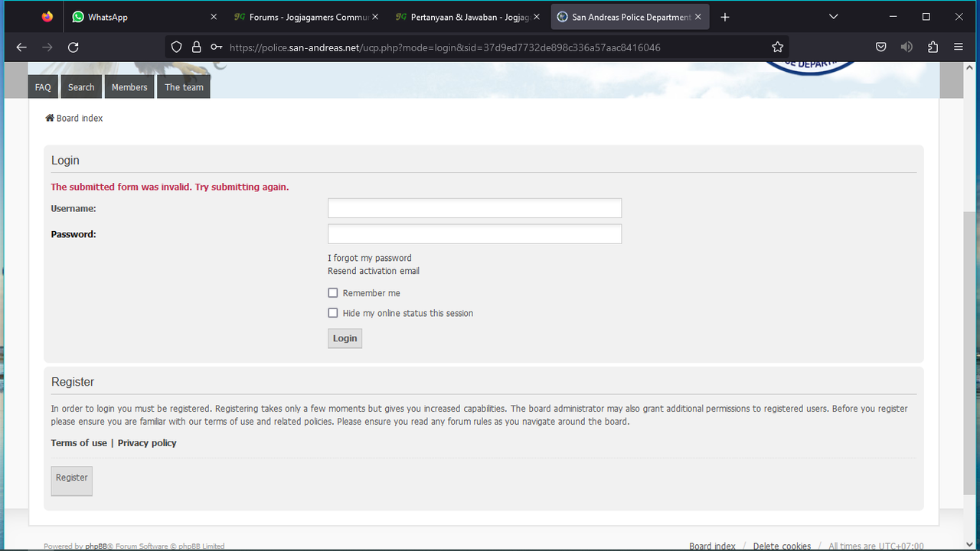
Task: Open The team navigation item
Action: click(x=184, y=87)
